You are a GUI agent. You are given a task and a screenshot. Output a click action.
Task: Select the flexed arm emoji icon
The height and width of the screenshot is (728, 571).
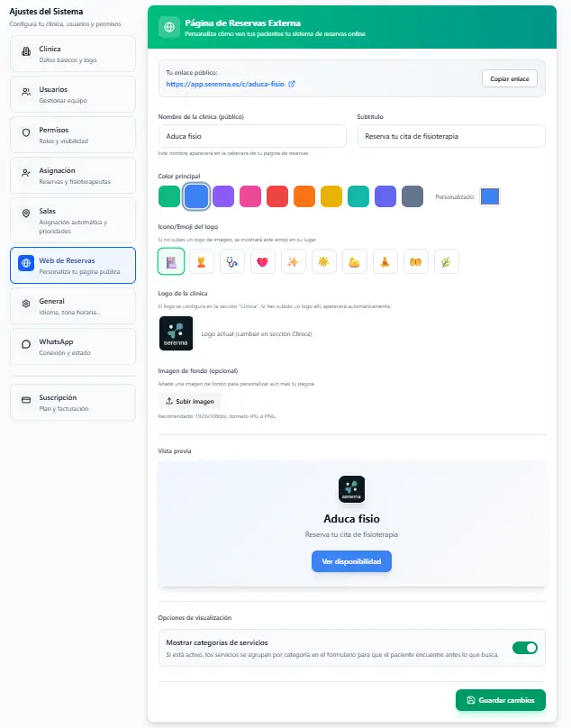coord(355,261)
